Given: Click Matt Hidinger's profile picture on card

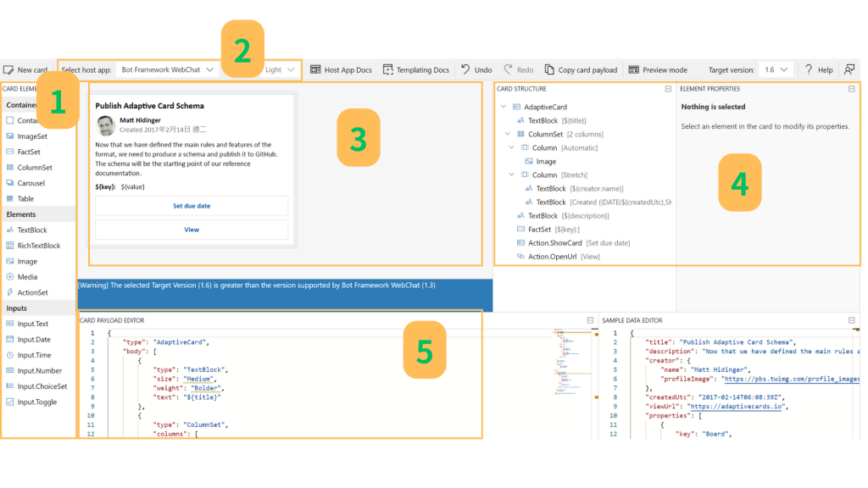Looking at the screenshot, I should pyautogui.click(x=105, y=125).
